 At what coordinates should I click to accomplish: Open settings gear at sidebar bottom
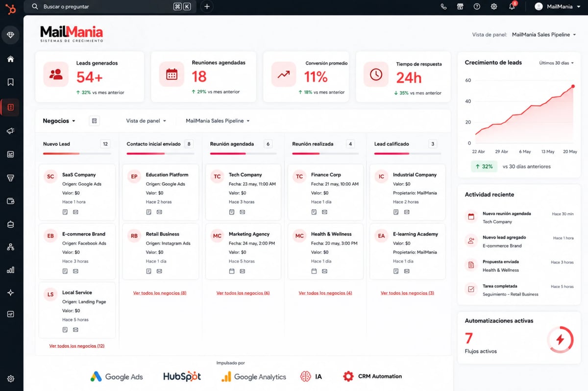(x=11, y=379)
